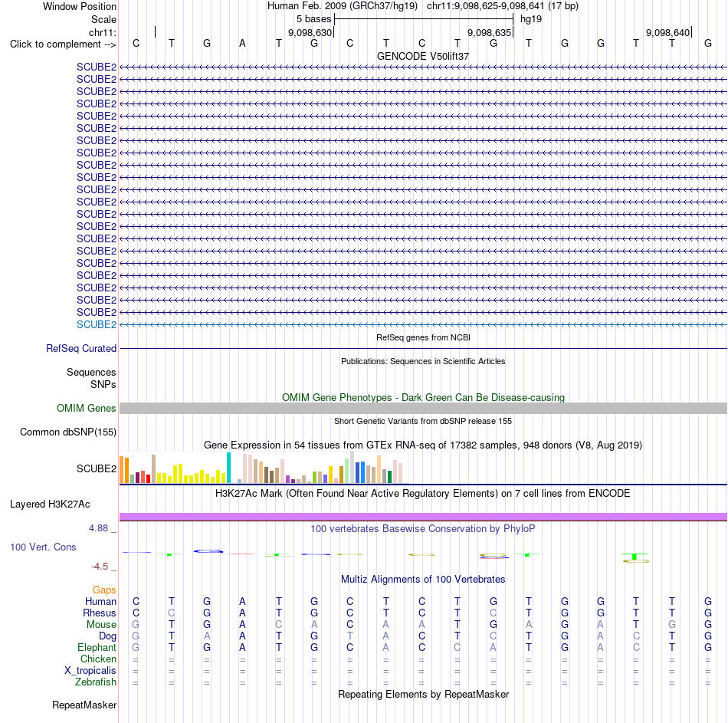The height and width of the screenshot is (723, 728).
Task: Open the H3K27Ac Mark track title
Action: (x=423, y=494)
